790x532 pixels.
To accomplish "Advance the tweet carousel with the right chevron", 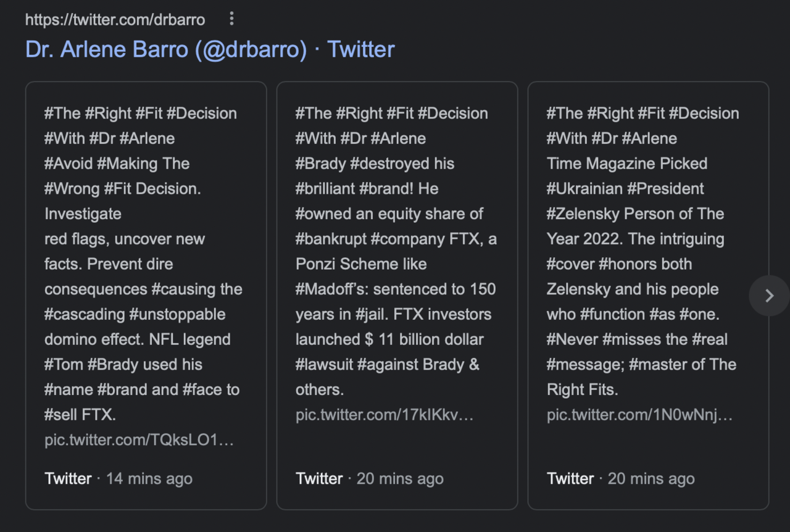I will (769, 296).
